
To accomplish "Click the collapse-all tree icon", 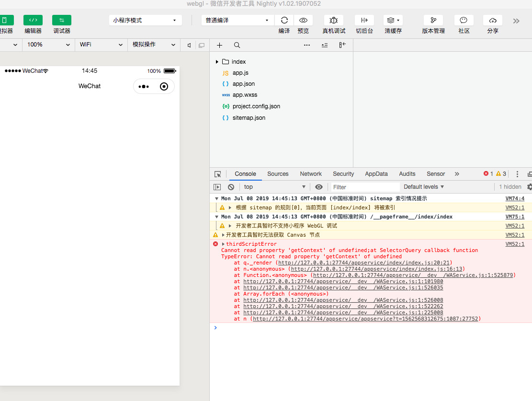I will pos(325,45).
